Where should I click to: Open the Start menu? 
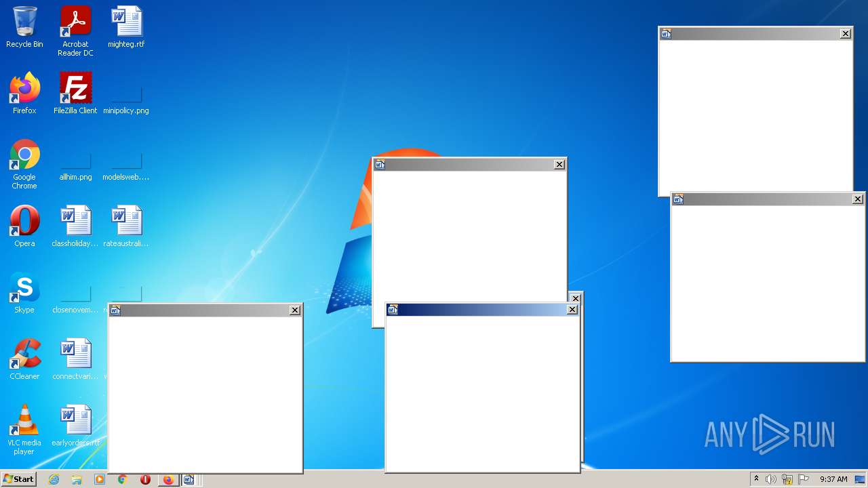(x=18, y=479)
